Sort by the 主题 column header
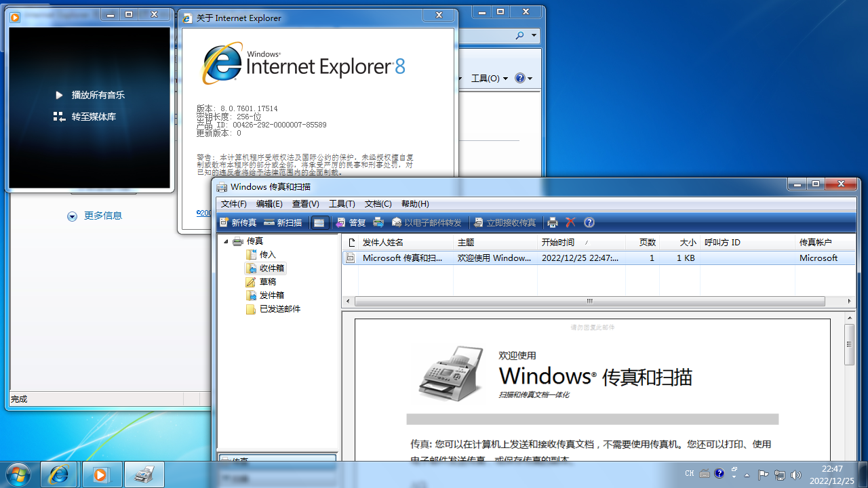Screen dimensions: 868x488 pos(495,243)
